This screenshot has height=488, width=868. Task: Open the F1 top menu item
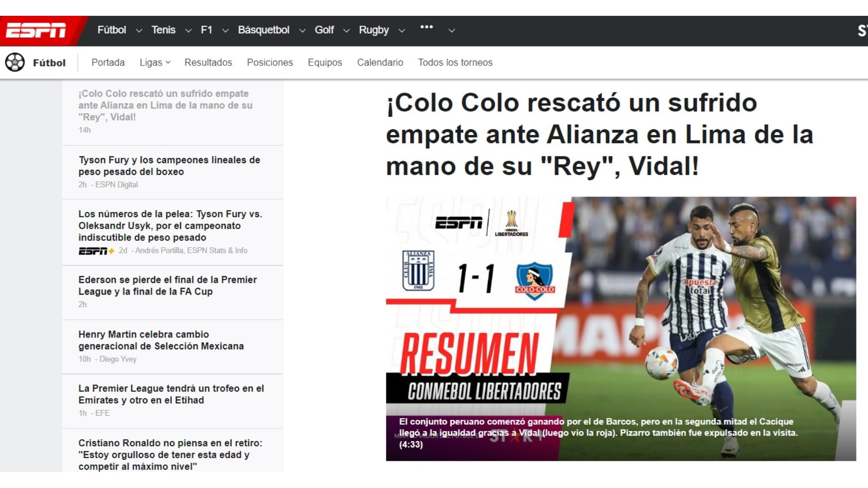click(207, 30)
